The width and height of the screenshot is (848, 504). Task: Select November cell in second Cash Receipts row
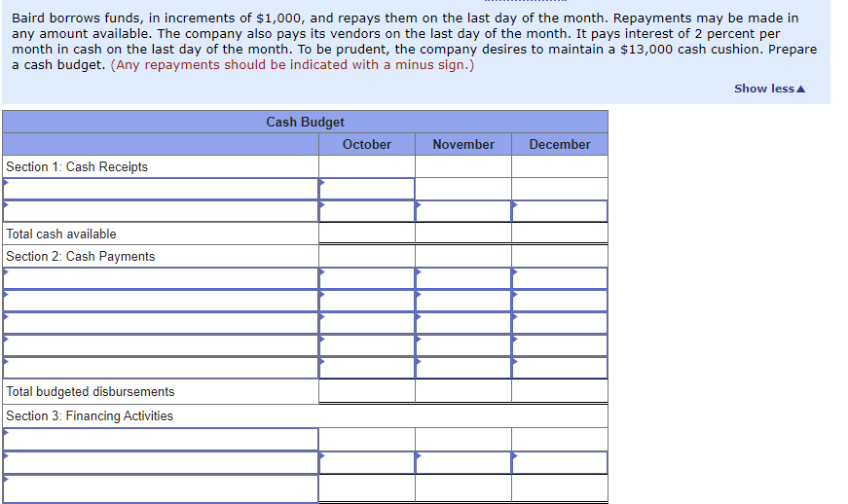pos(463,211)
